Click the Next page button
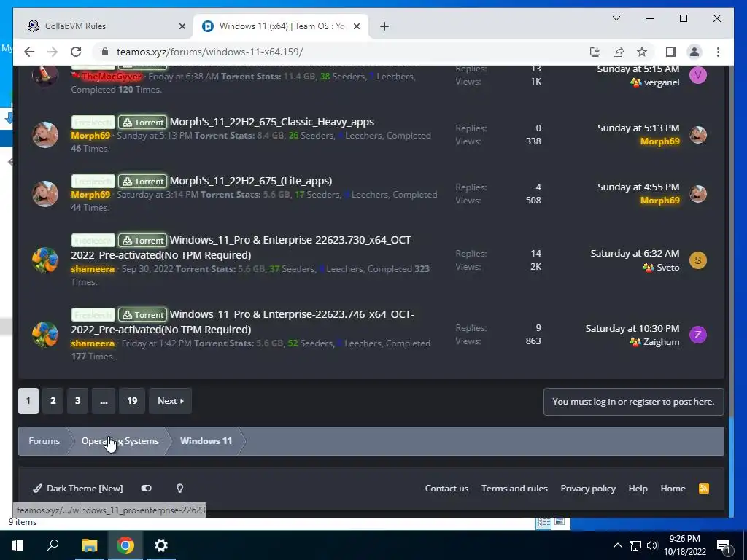This screenshot has height=560, width=747. 171,401
